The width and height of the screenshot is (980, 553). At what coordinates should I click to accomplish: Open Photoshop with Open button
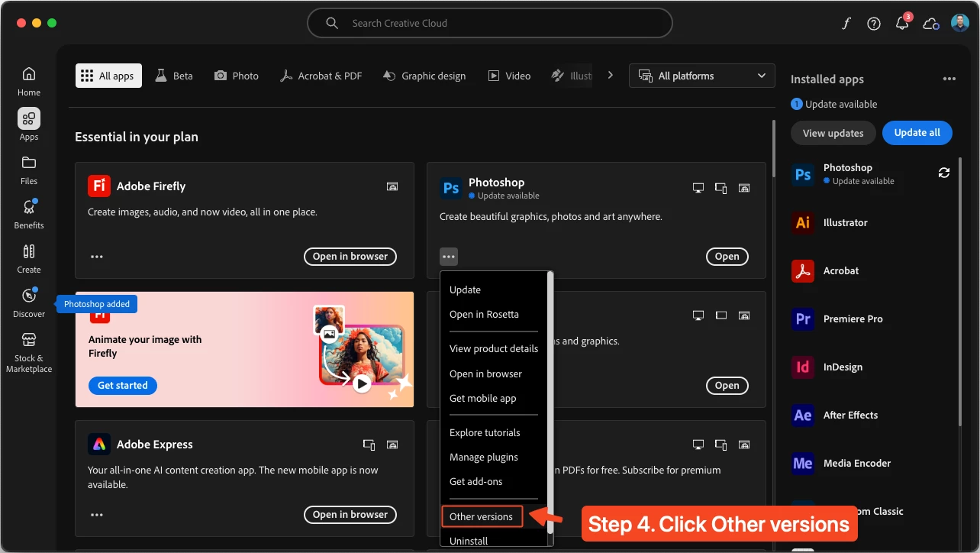pyautogui.click(x=727, y=257)
